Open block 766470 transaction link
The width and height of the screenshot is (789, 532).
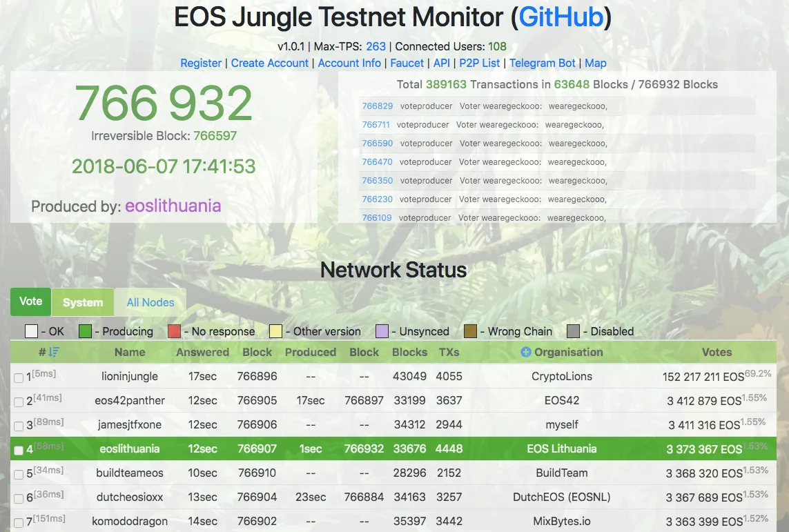(377, 162)
